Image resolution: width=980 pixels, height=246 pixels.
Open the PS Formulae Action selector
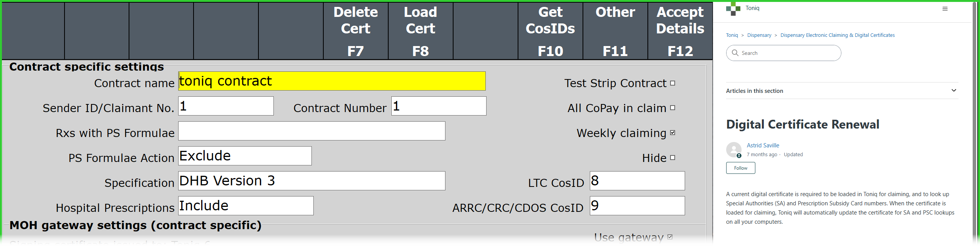[x=245, y=156]
